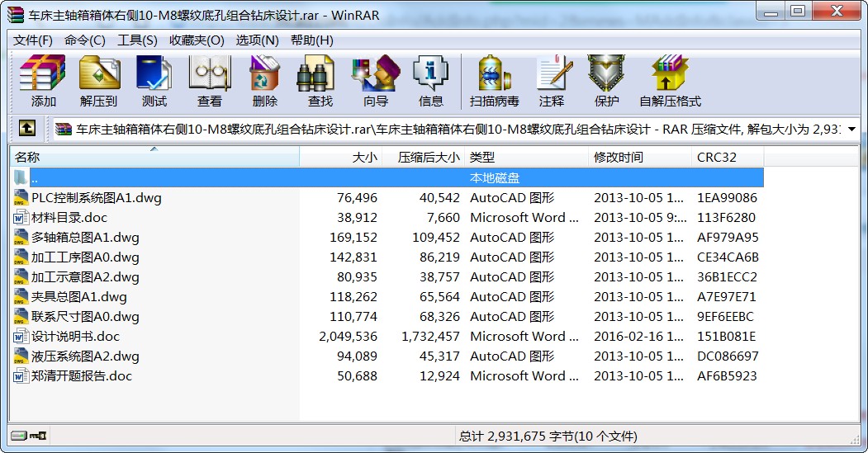Sort by CRC32 column header
The height and width of the screenshot is (453, 868).
(x=728, y=157)
